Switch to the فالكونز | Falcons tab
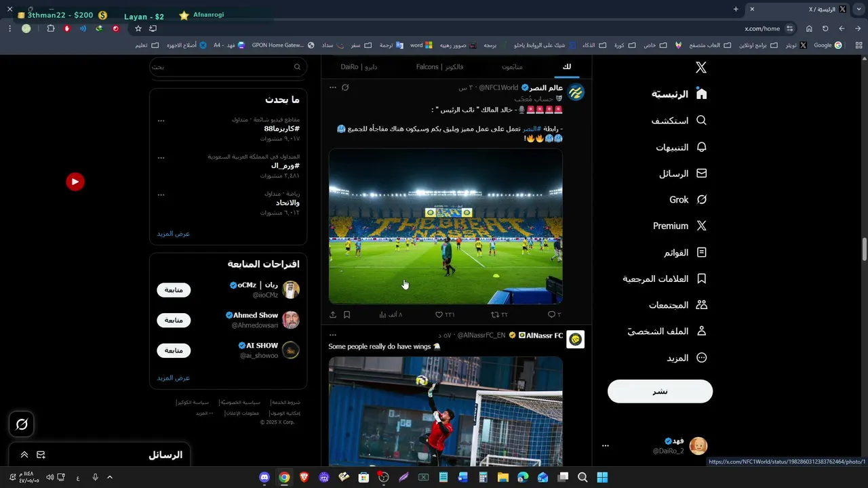Viewport: 868px width, 488px height. pos(439,66)
